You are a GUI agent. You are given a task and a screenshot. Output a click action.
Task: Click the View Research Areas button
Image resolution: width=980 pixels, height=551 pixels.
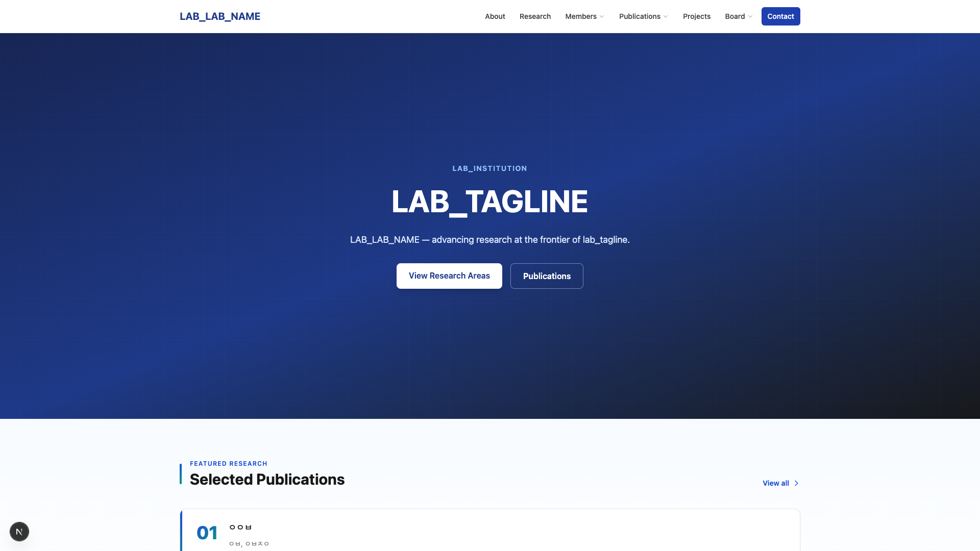[449, 276]
